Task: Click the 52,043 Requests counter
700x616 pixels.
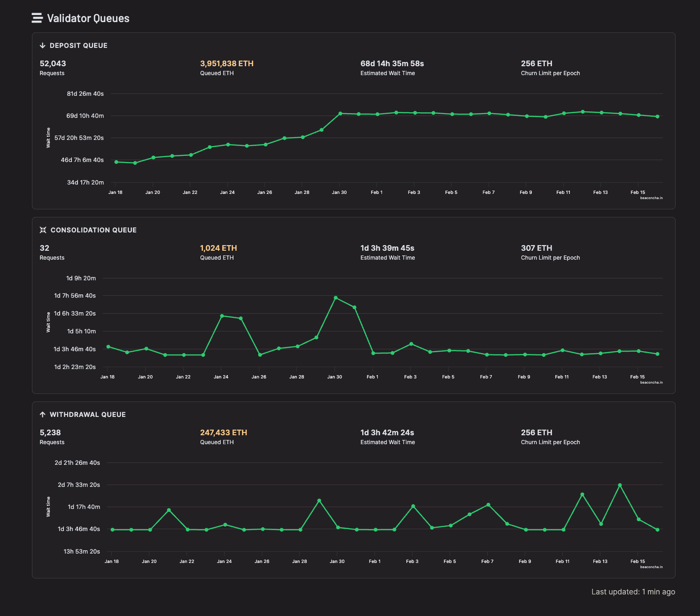Action: pyautogui.click(x=52, y=68)
